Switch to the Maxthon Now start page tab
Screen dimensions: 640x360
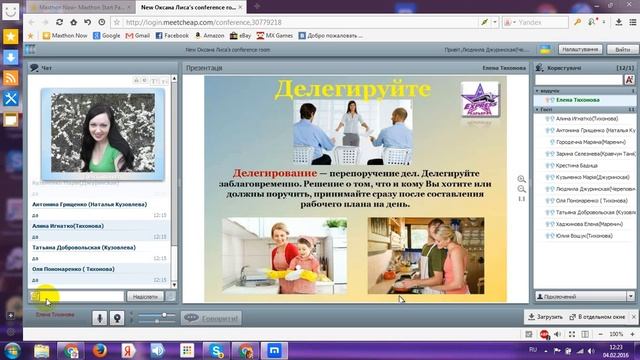[x=81, y=7]
